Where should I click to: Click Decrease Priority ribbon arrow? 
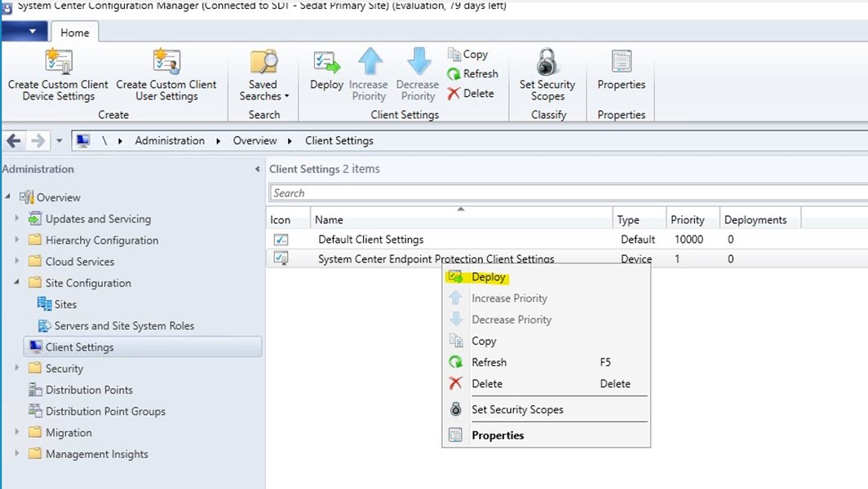(418, 61)
